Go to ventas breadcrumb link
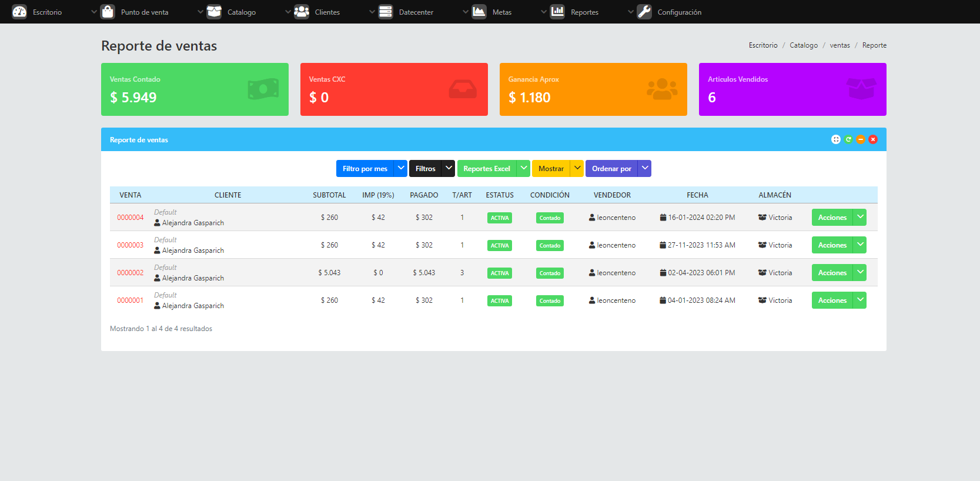 click(x=839, y=45)
